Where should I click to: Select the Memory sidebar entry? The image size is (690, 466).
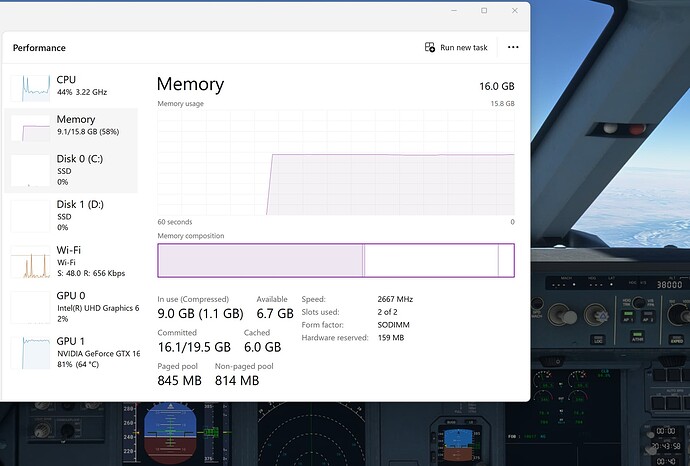71,128
